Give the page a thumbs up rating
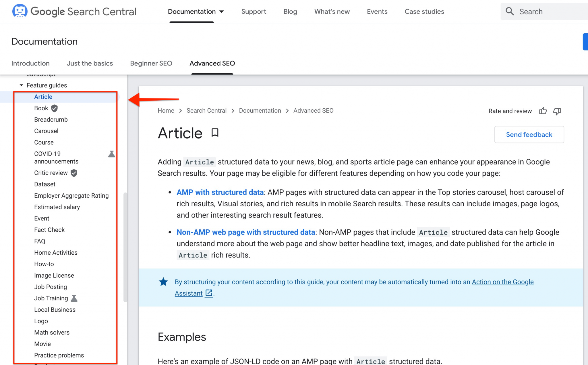The image size is (588, 365). pos(543,111)
